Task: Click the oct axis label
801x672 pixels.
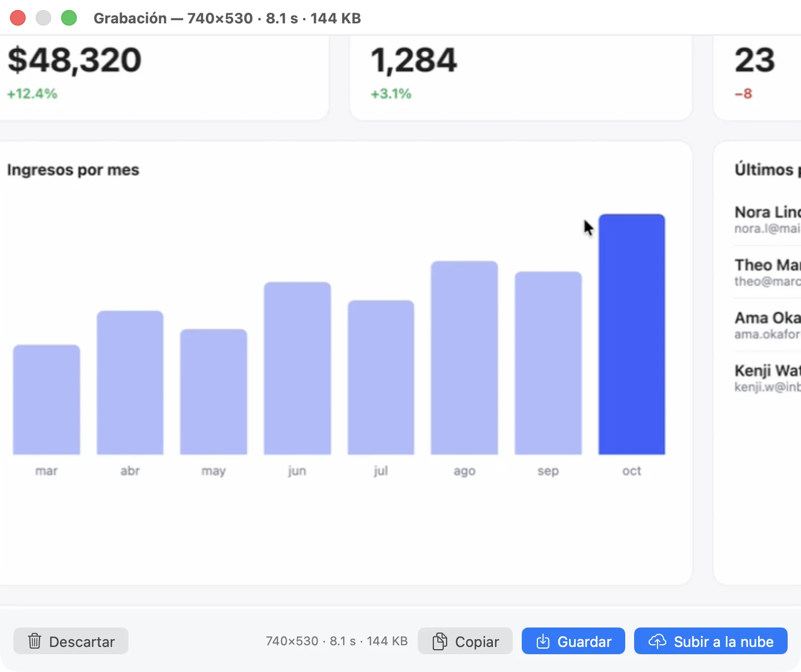Action: tap(632, 471)
